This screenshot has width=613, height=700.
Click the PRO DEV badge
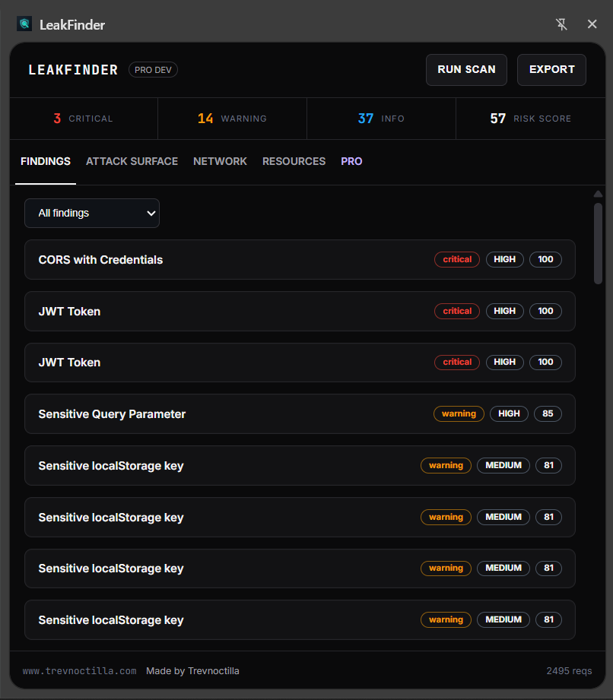154,70
